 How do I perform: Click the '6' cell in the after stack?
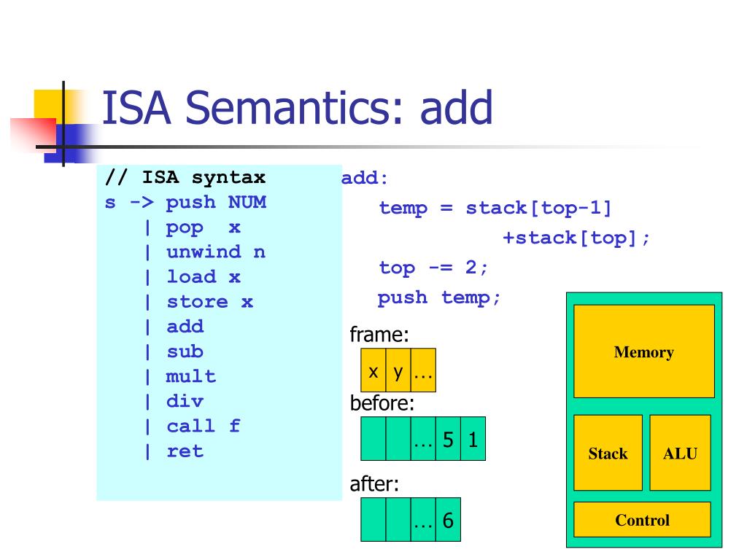point(448,519)
